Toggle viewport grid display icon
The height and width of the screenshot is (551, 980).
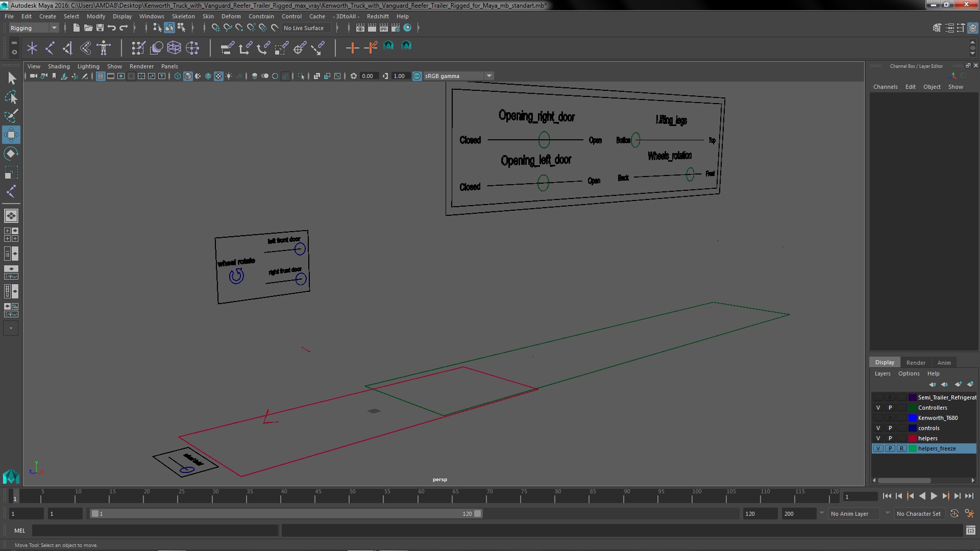click(x=101, y=76)
